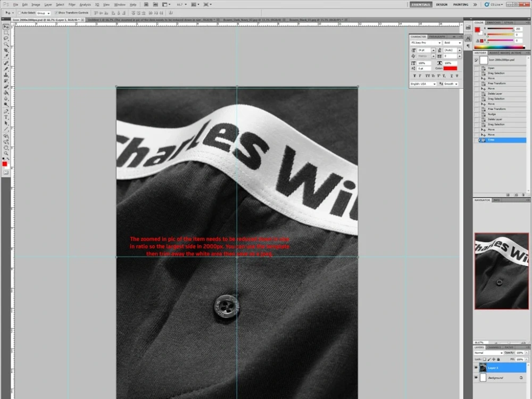Select the Horizontal Type tool
The height and width of the screenshot is (399, 532).
6,118
